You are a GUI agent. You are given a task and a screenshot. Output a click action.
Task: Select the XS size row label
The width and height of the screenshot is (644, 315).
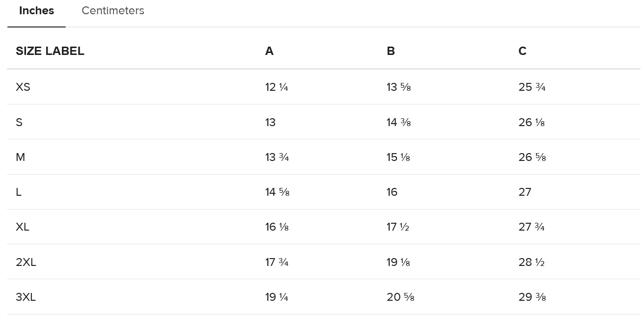(x=23, y=87)
